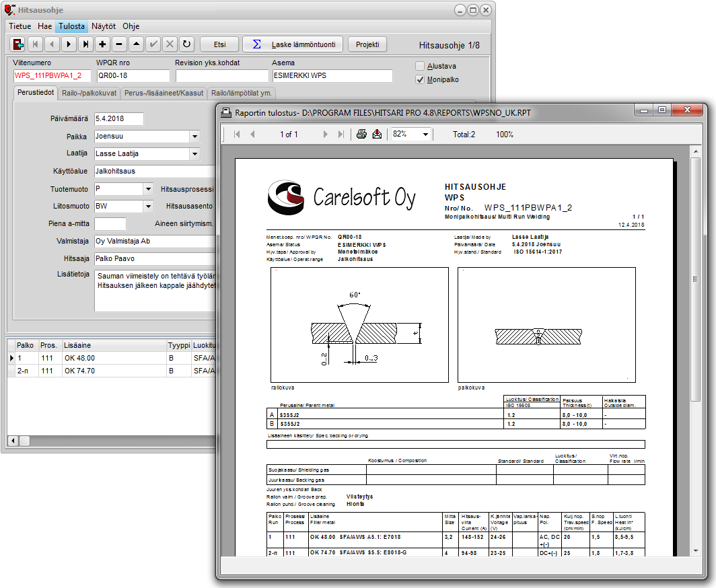The height and width of the screenshot is (588, 716).
Task: Open the Paikka dropdown showing Joensuu
Action: 194,137
